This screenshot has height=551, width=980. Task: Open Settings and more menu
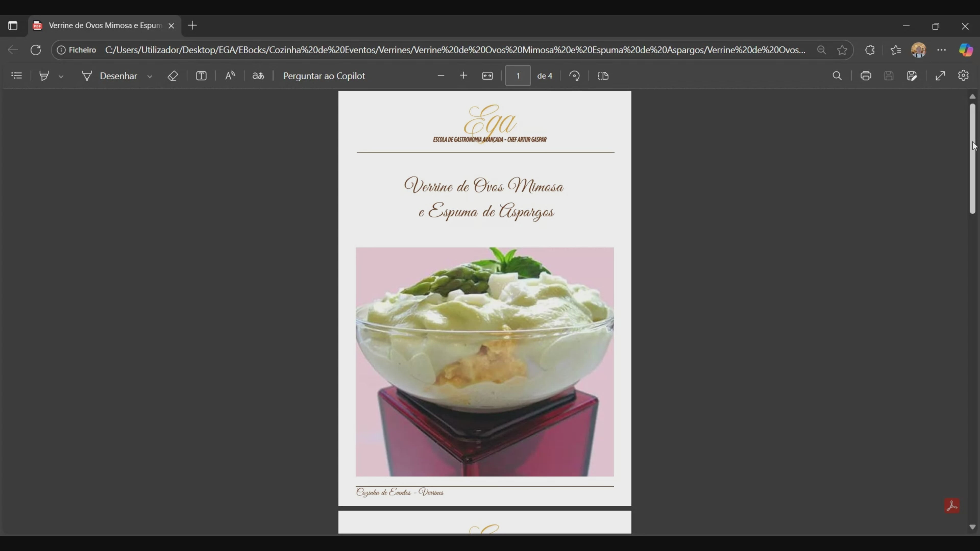941,50
